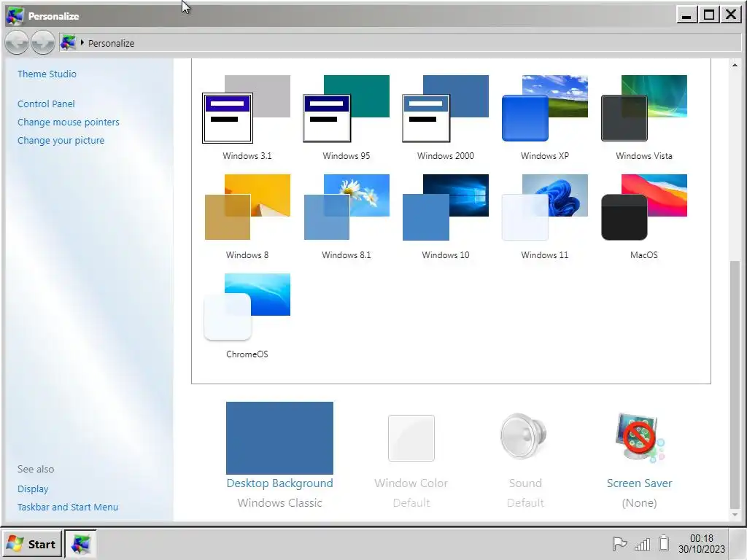
Task: Open Desktop Background settings
Action: (279, 437)
